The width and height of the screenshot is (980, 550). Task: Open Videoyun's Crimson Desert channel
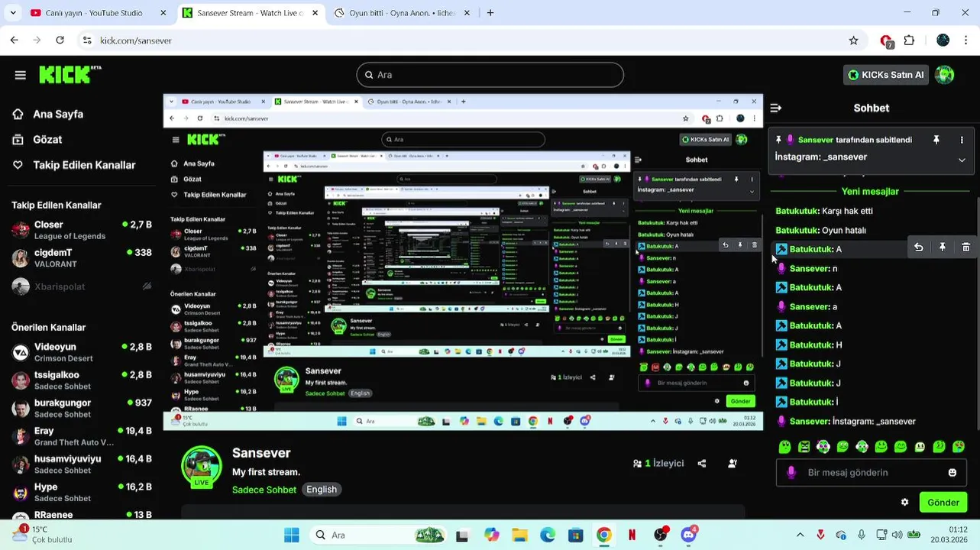(81, 352)
